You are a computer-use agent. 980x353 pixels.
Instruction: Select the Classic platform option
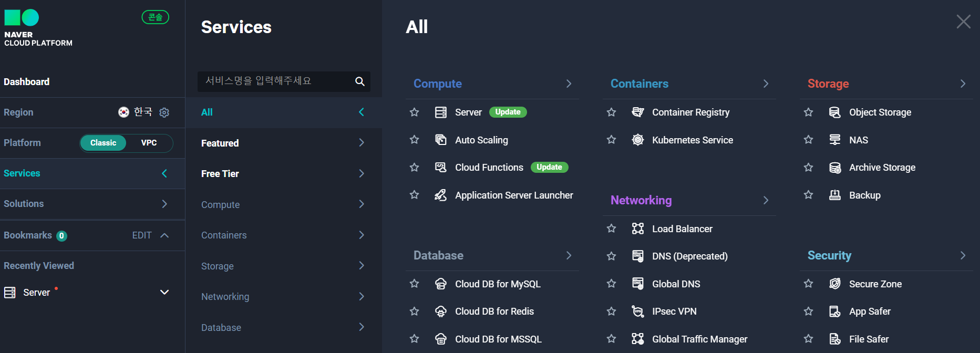coord(103,143)
